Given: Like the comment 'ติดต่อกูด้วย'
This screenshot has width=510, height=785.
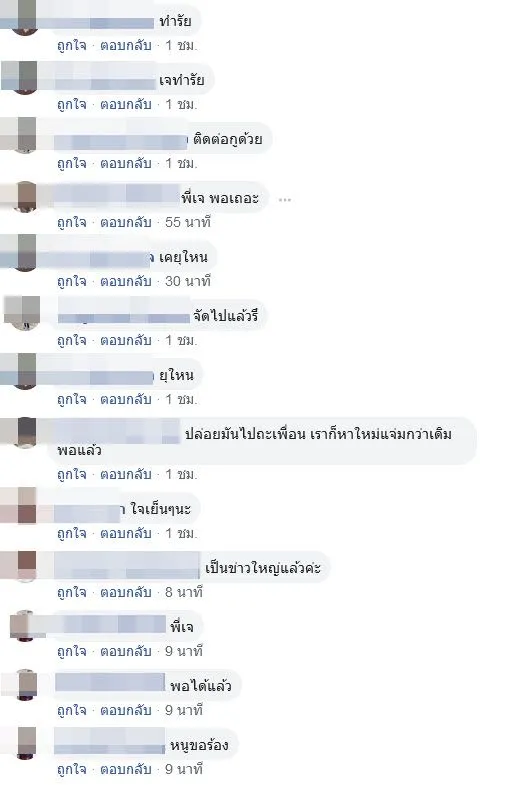Looking at the screenshot, I should pos(72,164).
